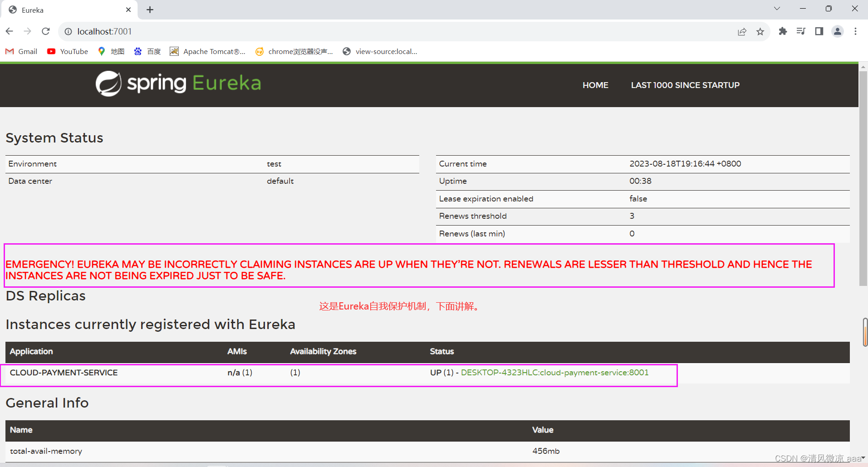View site information icon in address bar
Screen dimensions: 868x467
[x=68, y=31]
